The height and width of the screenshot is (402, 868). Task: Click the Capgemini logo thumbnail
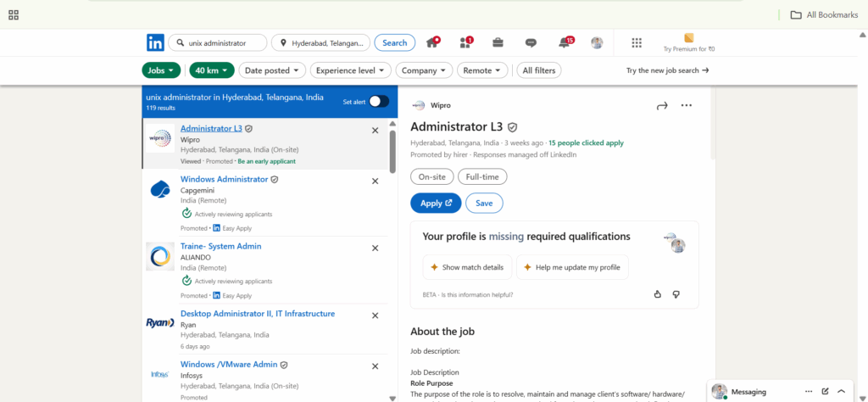160,189
